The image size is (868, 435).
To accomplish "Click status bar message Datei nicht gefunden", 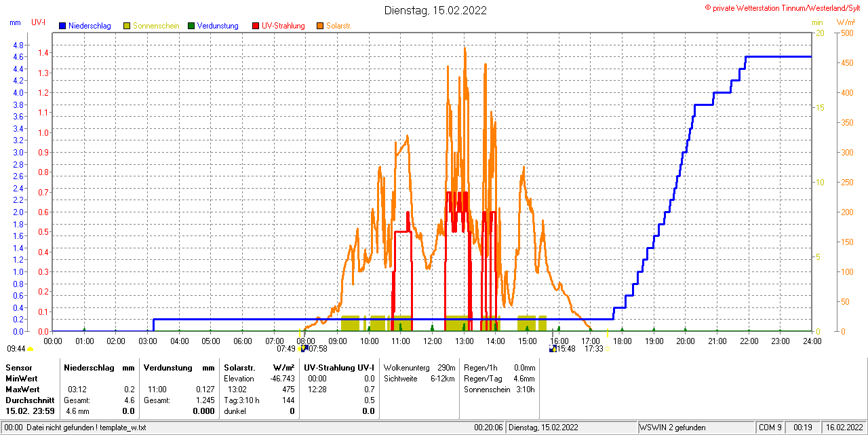I will [87, 428].
